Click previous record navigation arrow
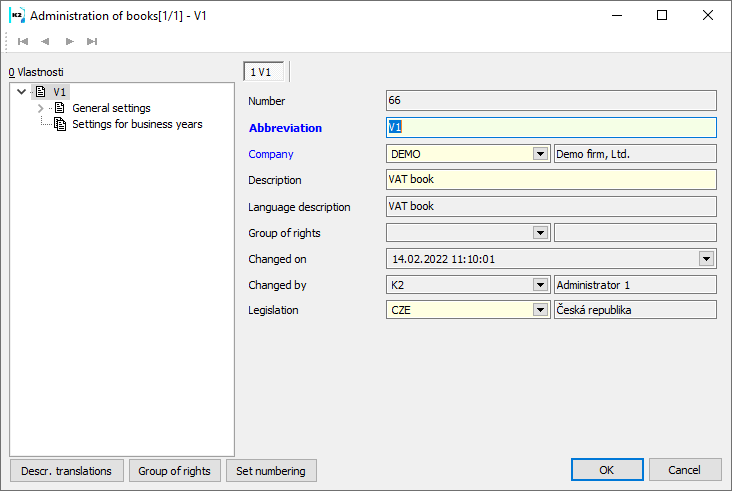This screenshot has height=491, width=732. point(45,41)
